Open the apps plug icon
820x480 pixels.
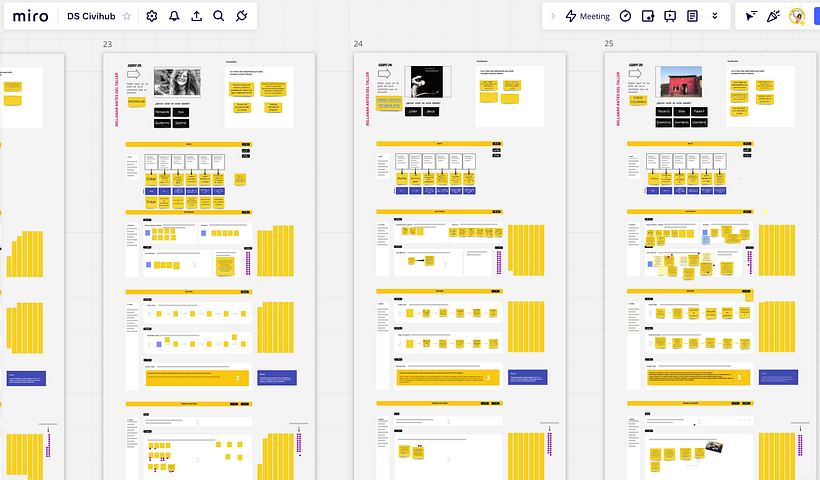[x=241, y=16]
